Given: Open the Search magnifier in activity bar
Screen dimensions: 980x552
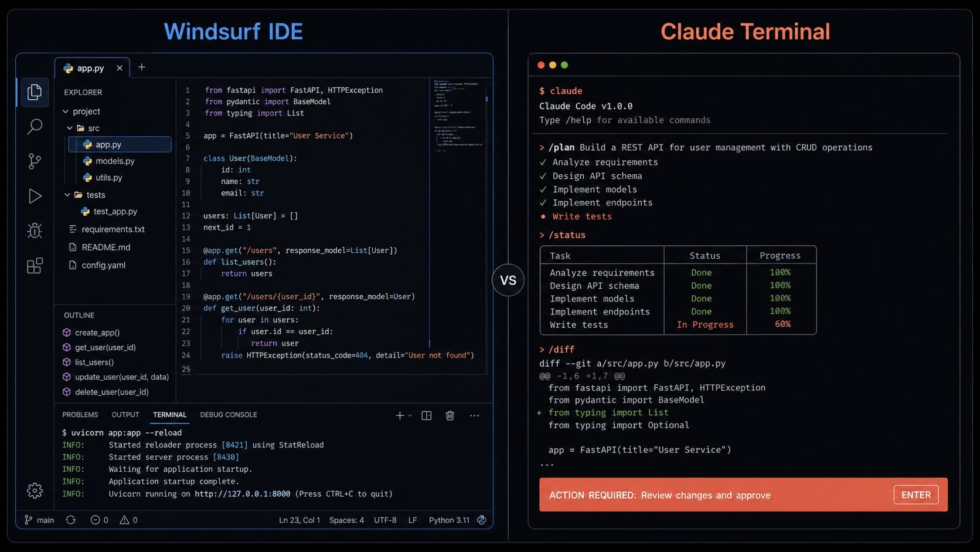Looking at the screenshot, I should tap(35, 126).
